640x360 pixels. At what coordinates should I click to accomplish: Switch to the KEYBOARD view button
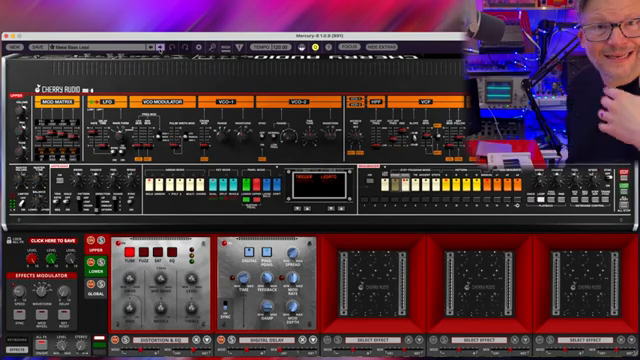[x=17, y=340]
